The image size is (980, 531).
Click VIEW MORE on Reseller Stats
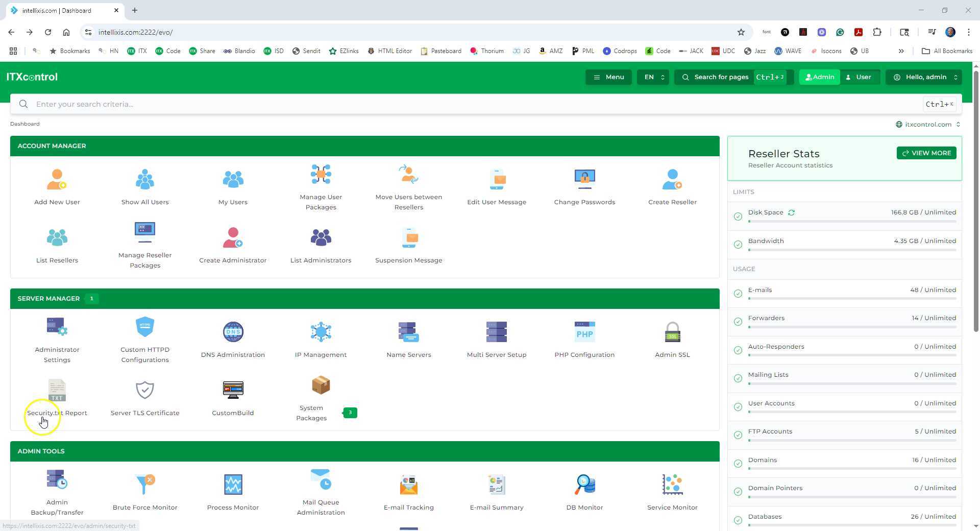926,153
